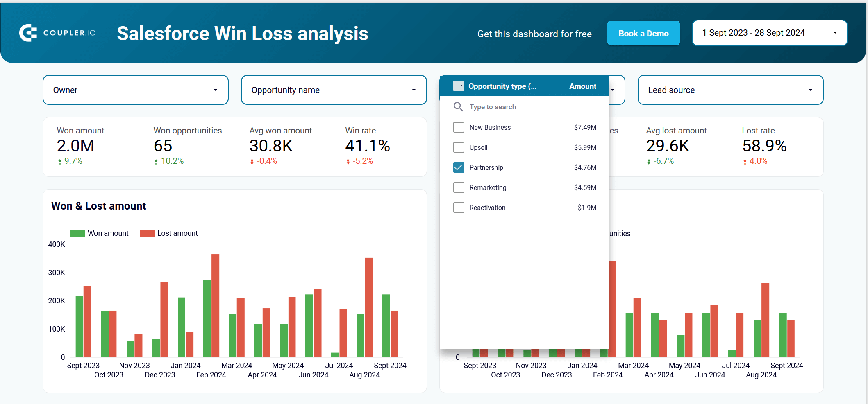This screenshot has height=404, width=868.
Task: Open the Get this dashboard for free link
Action: pos(534,34)
